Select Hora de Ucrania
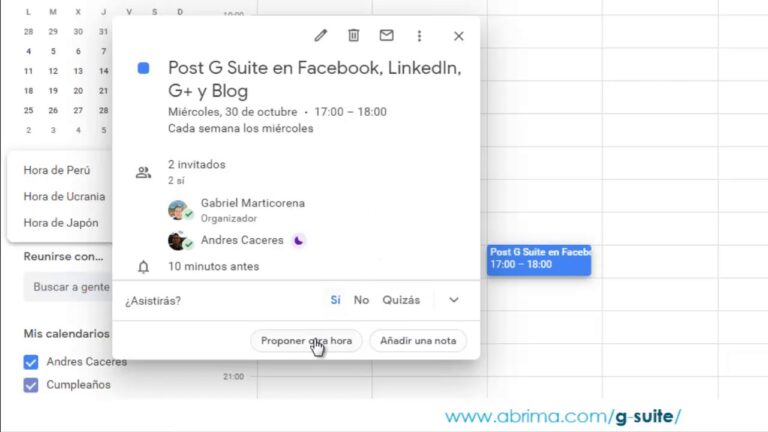 [x=64, y=196]
